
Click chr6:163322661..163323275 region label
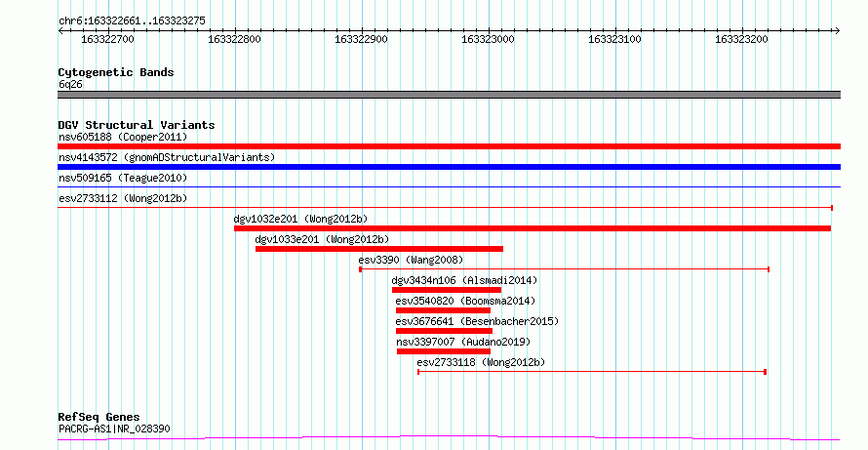[132, 21]
